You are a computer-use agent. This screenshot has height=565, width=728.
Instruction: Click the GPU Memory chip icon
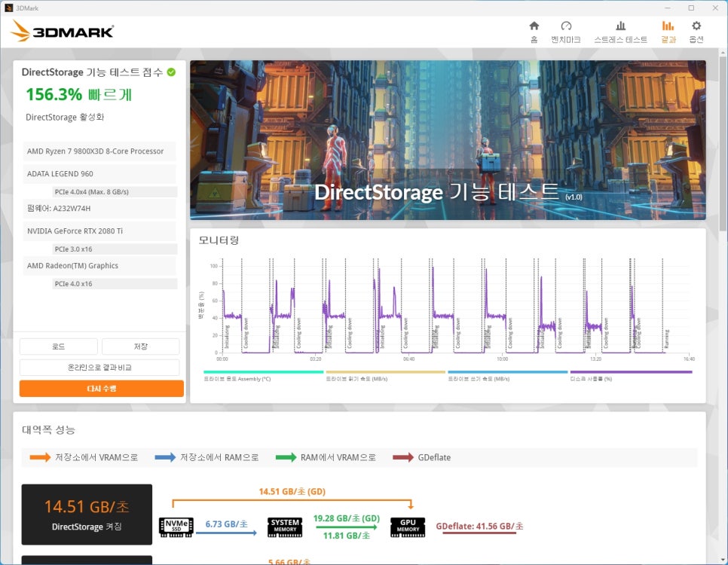click(x=407, y=527)
